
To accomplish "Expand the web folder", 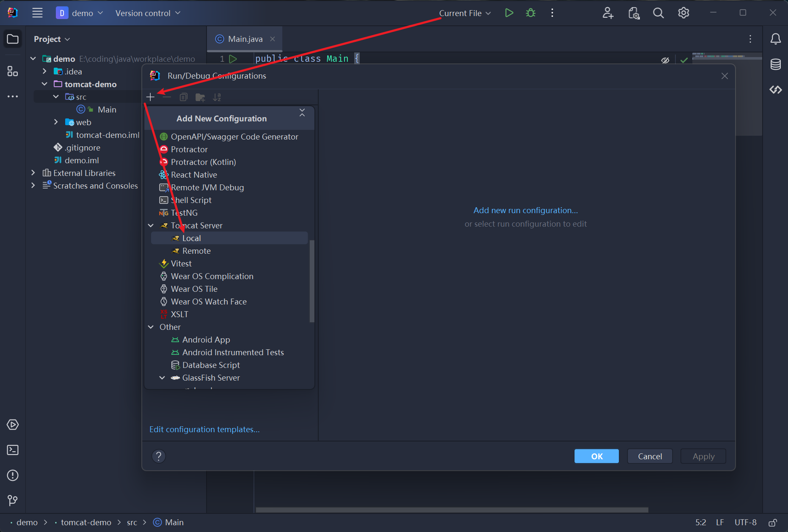I will tap(56, 122).
